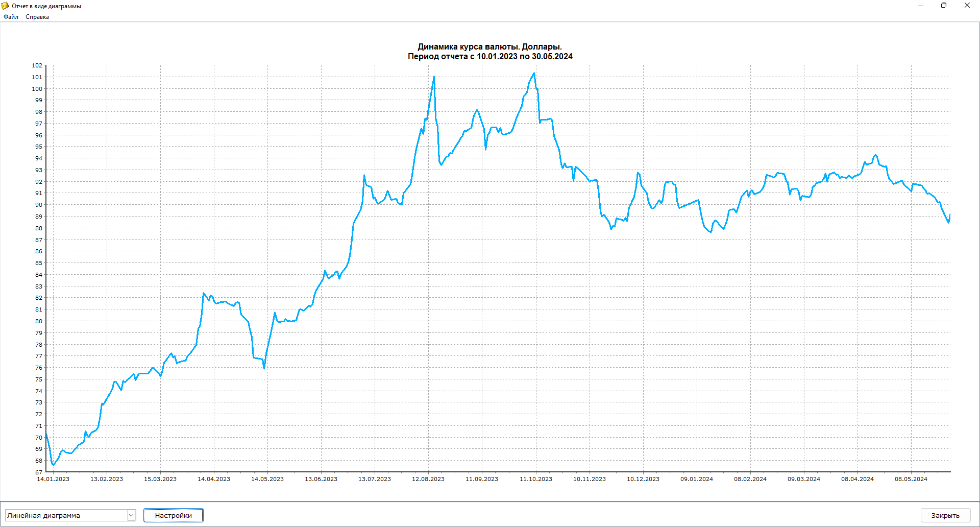Viewport: 980px width, 527px height.
Task: Click x-axis date label 09.03.2024
Action: pyautogui.click(x=804, y=479)
